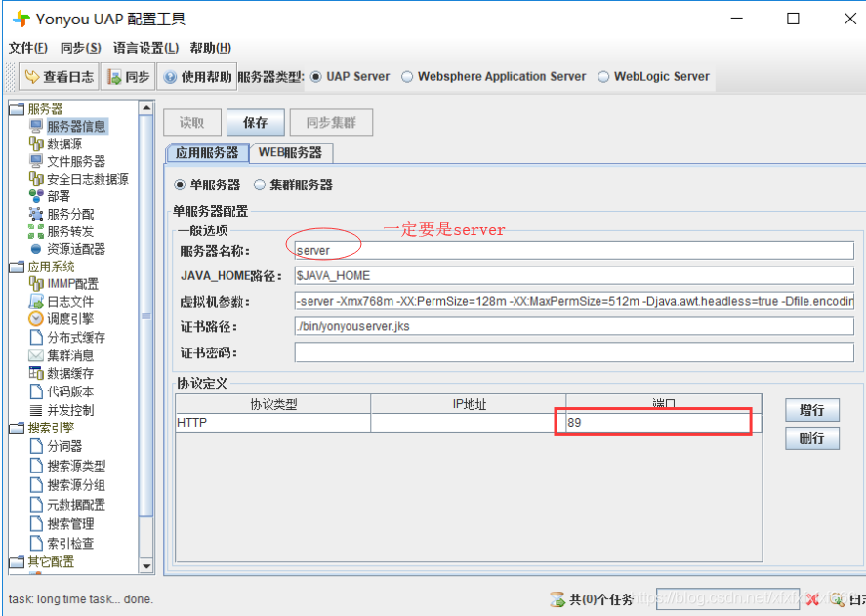
Task: Click the 同步 toolbar button
Action: coord(128,77)
